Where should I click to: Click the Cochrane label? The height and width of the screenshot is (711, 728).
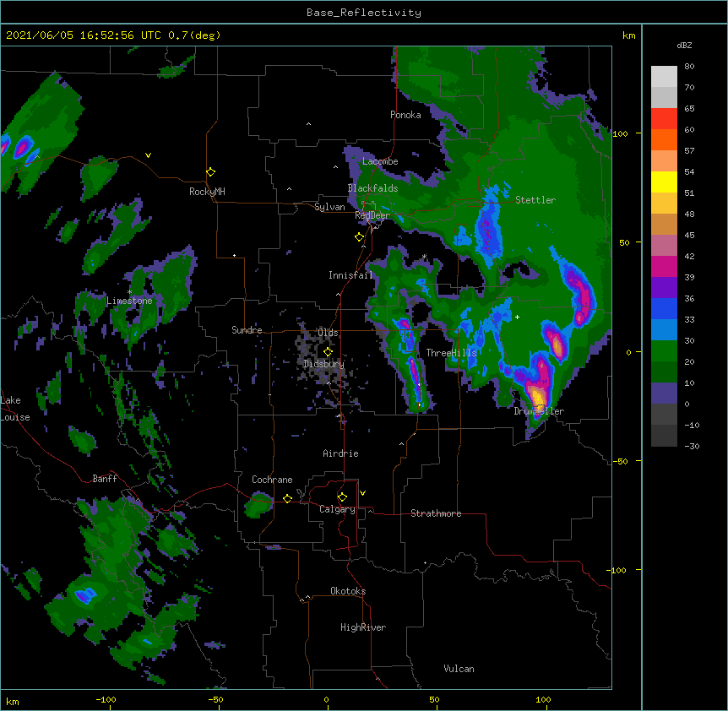pyautogui.click(x=272, y=480)
